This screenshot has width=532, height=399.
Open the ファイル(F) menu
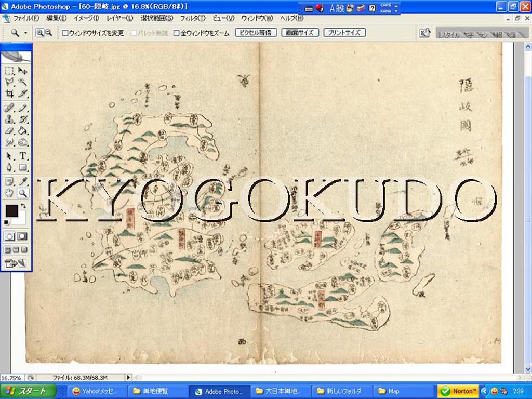coord(26,18)
